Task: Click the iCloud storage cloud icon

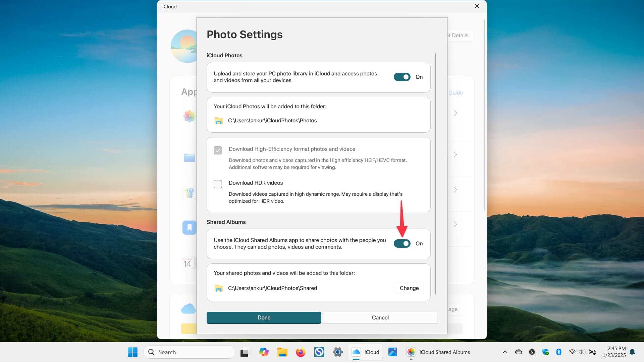Action: click(x=188, y=308)
